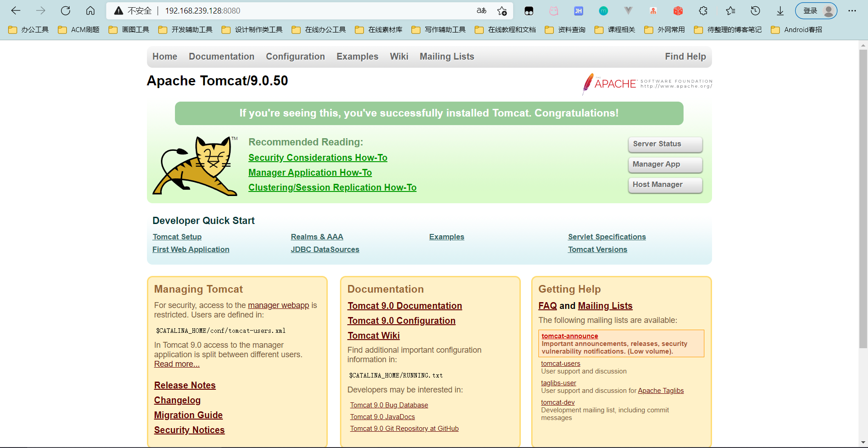Expand the 开发辅助工具 bookmark folder
The image size is (868, 448).
point(185,30)
